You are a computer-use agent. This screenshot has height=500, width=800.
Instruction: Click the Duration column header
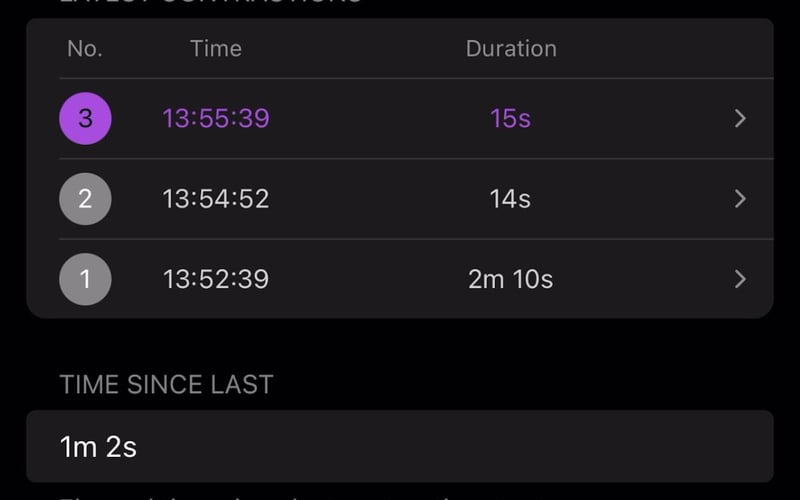click(x=511, y=48)
